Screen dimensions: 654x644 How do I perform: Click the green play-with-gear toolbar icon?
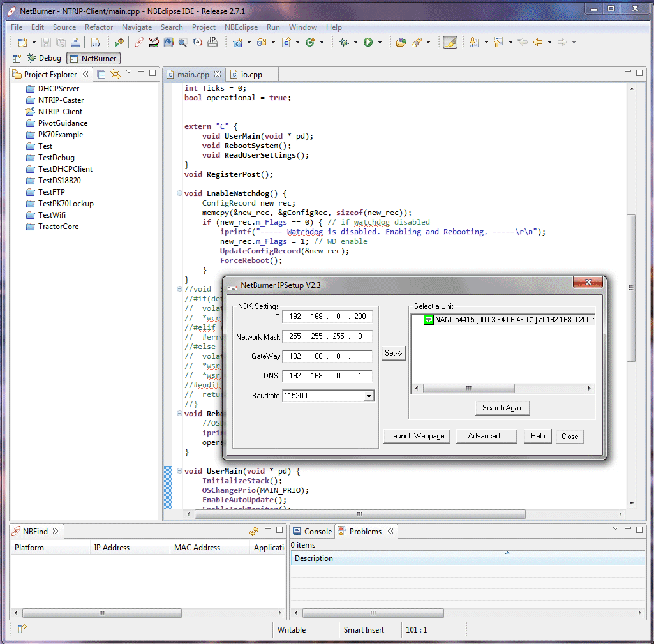point(119,42)
